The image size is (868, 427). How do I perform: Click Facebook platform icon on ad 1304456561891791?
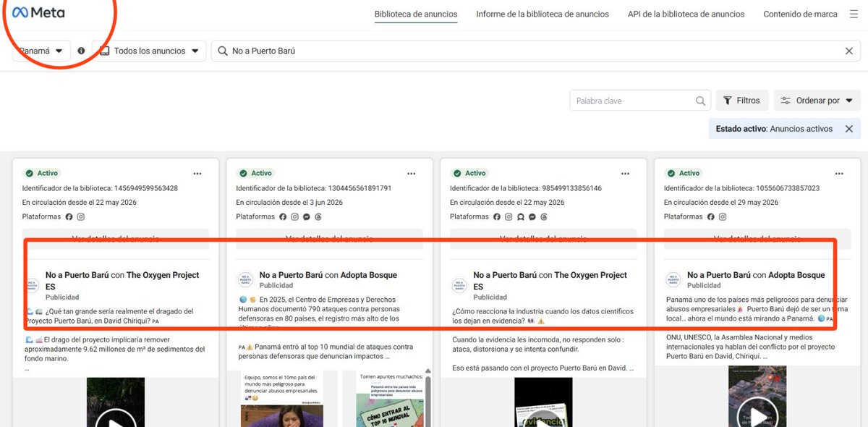pos(284,216)
